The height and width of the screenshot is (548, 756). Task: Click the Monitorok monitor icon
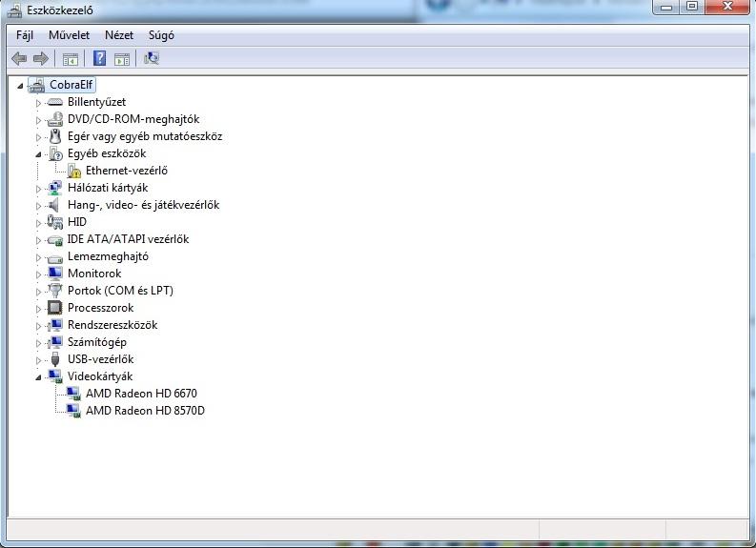[x=55, y=274]
